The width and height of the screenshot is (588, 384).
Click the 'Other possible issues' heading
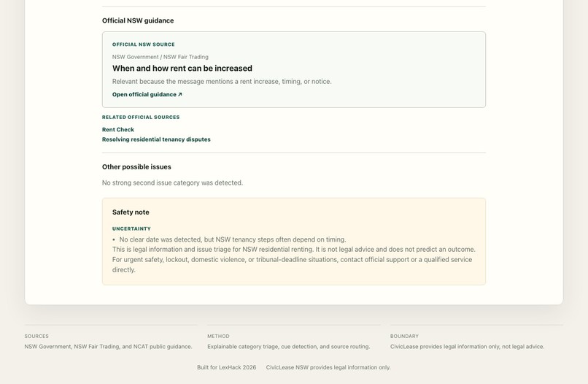[136, 167]
